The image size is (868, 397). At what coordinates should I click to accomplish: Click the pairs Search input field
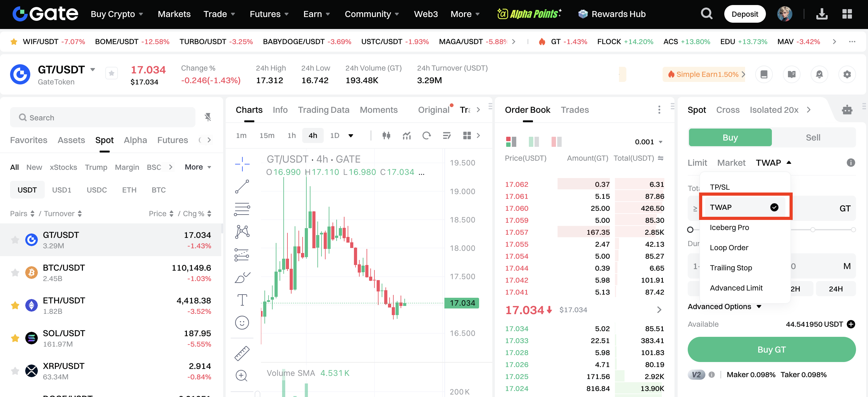[x=103, y=118]
